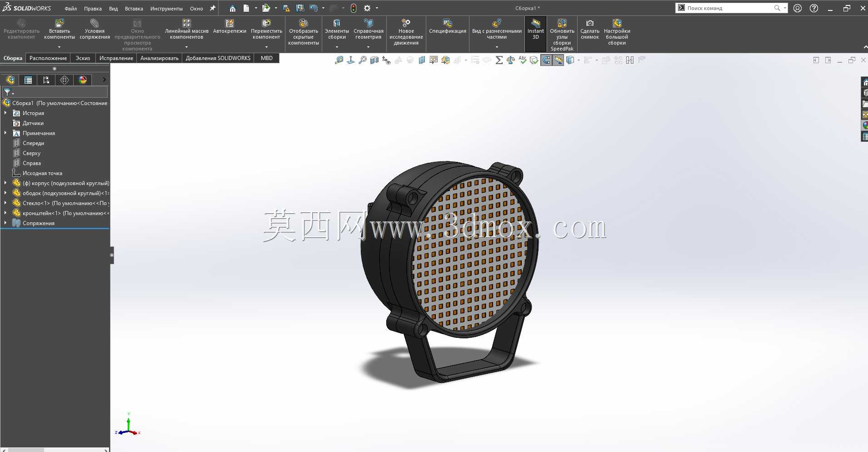Create a new document with the blank page icon

point(246,8)
